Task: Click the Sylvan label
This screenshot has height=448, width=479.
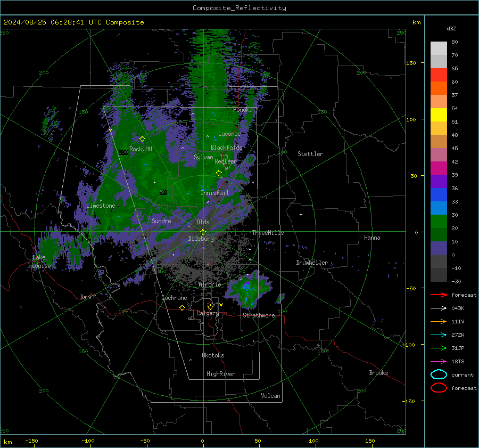Action: (203, 157)
